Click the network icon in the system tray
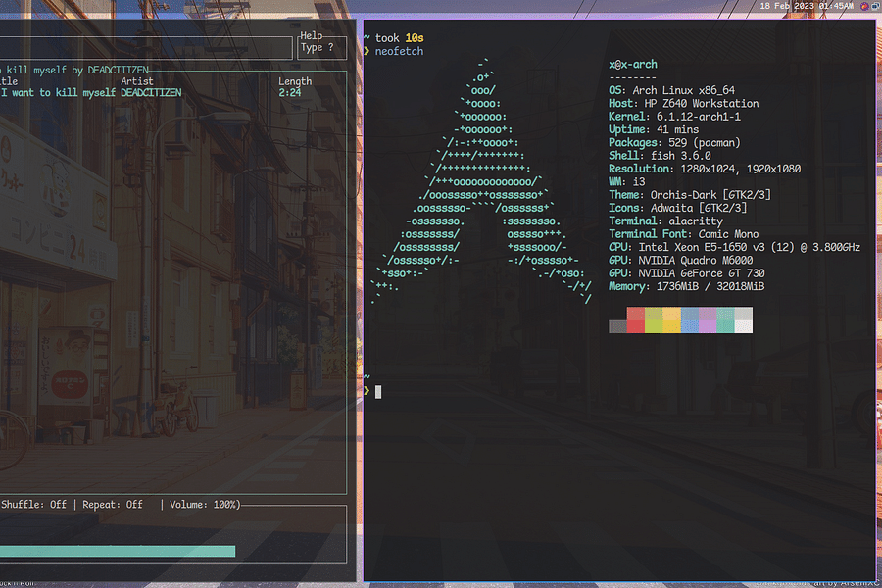This screenshot has height=588, width=882. click(875, 7)
